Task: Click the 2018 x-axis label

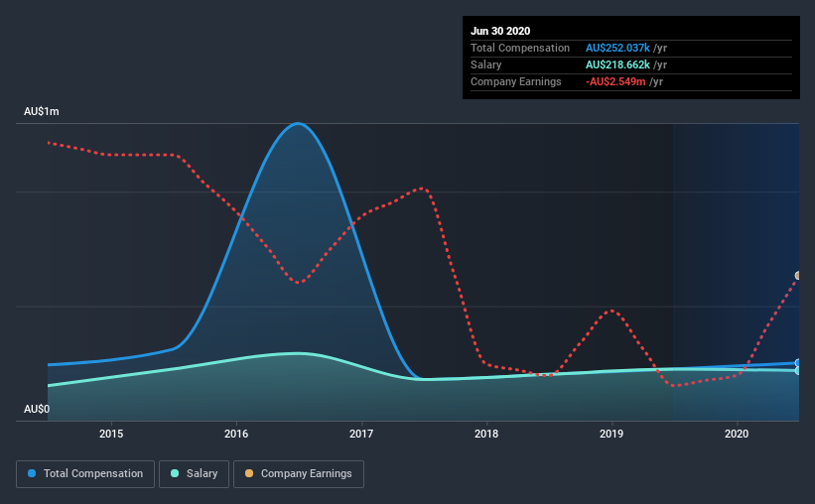Action: click(x=486, y=434)
